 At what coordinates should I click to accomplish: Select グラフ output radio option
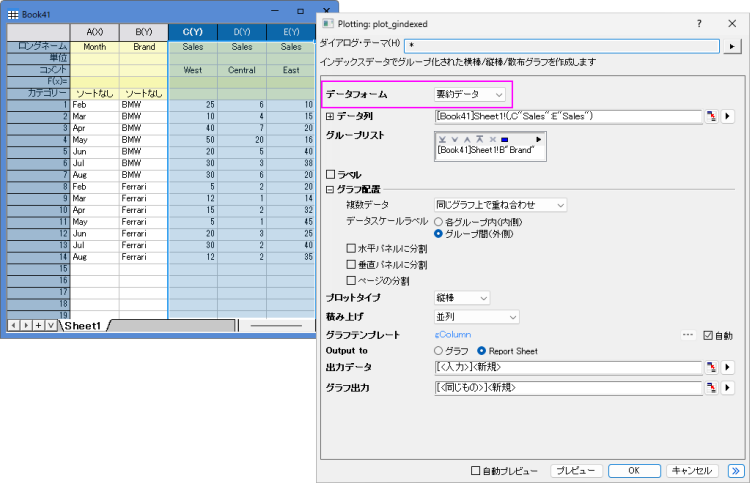438,351
